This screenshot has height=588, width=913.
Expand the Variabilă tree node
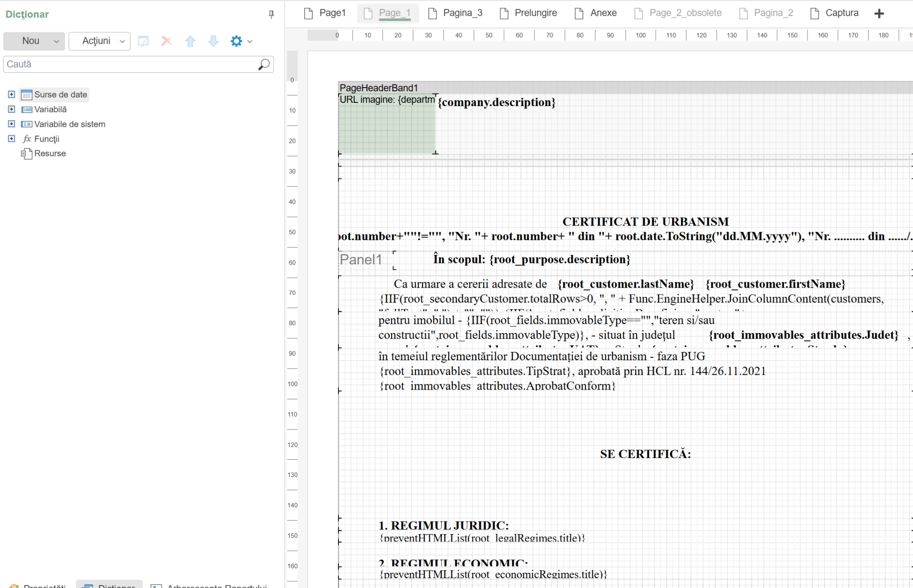pos(12,109)
